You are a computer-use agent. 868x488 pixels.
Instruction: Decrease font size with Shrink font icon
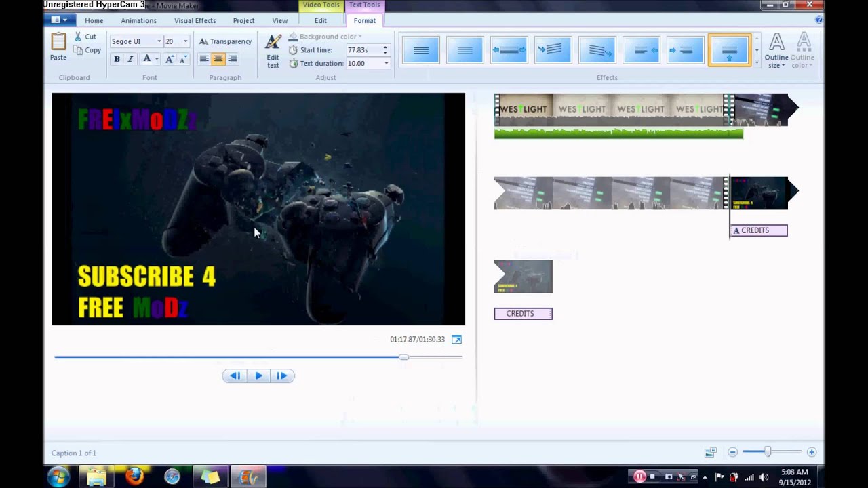[x=183, y=59]
